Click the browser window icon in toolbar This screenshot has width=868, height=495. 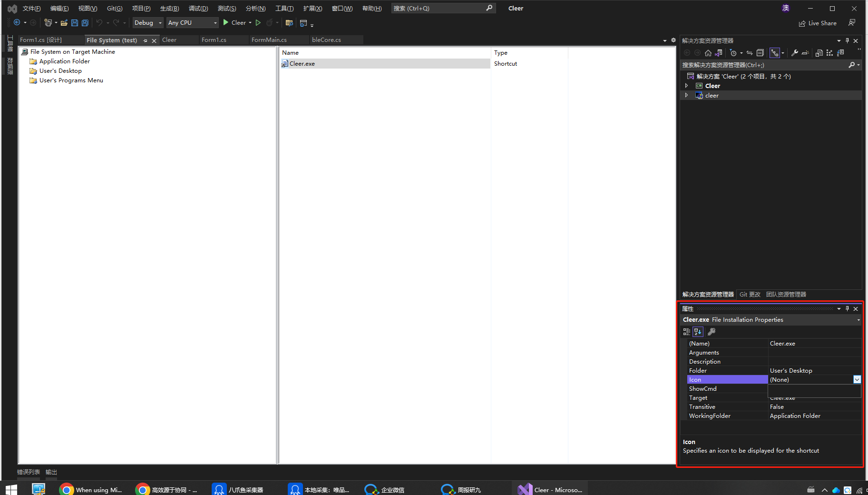pyautogui.click(x=303, y=22)
